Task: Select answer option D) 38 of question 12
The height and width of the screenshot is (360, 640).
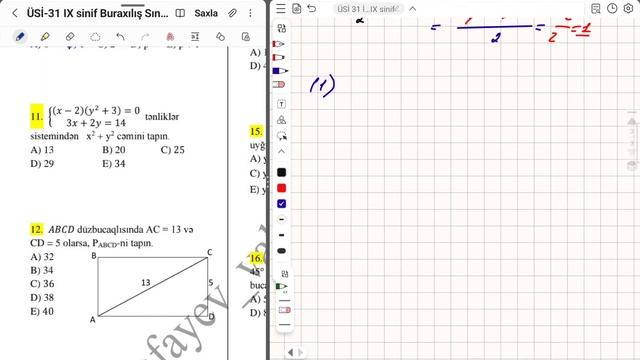Action: point(42,298)
